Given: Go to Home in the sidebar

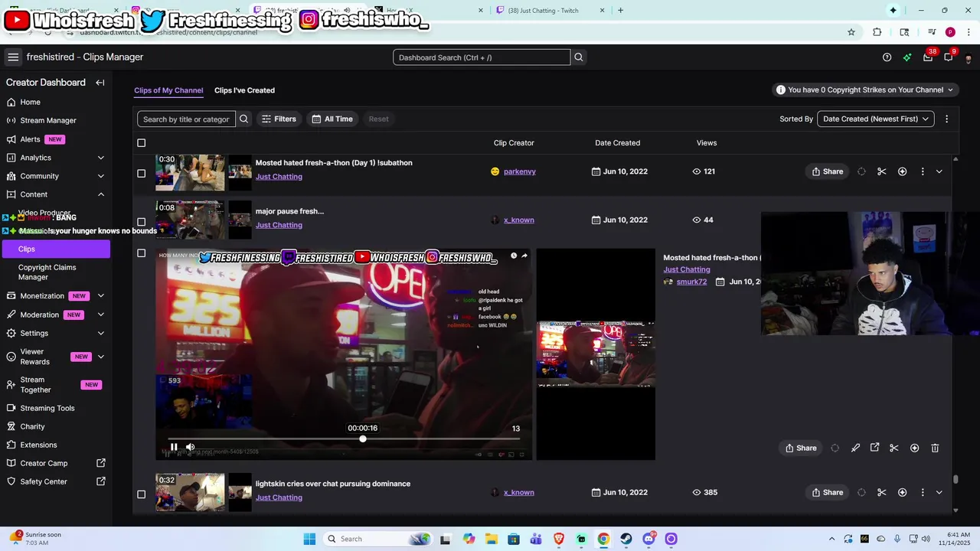Looking at the screenshot, I should pos(30,102).
